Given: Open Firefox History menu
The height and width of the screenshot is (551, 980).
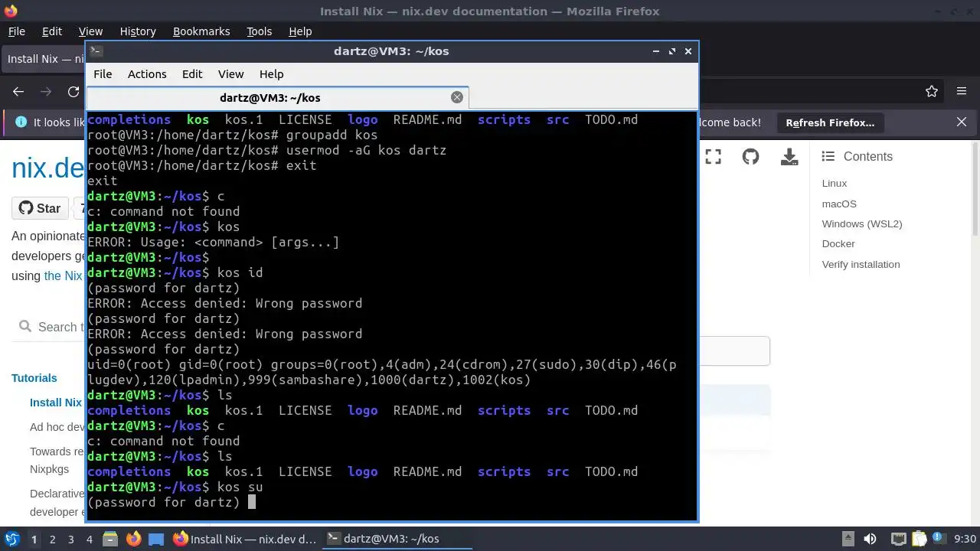Looking at the screenshot, I should click(138, 31).
